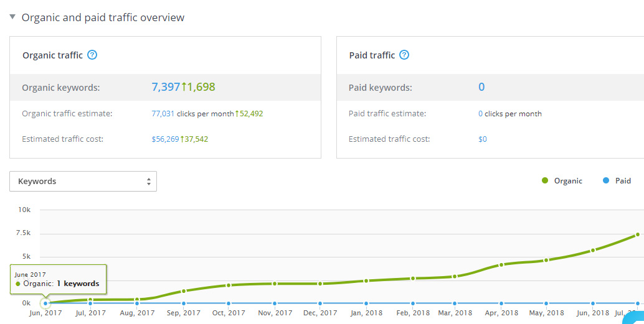Select the Nov, 2017 organic data point
This screenshot has height=324, width=644.
tap(275, 284)
